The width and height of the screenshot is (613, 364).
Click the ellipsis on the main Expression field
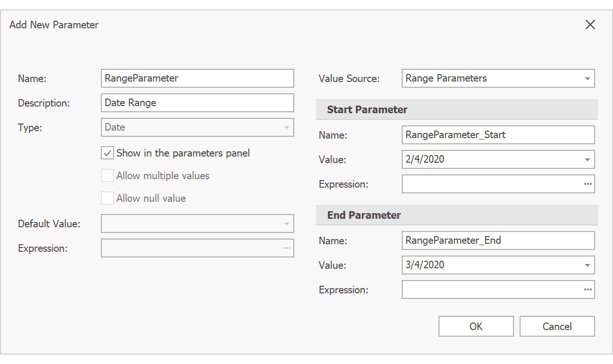(287, 248)
